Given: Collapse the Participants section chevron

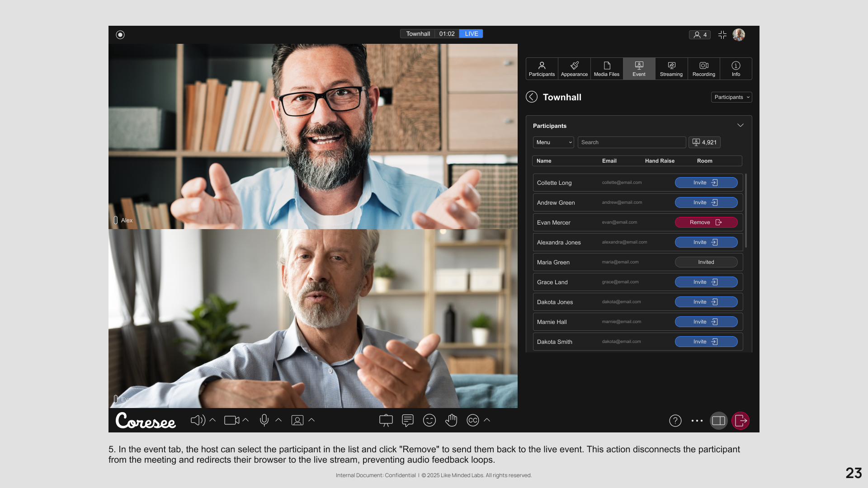Looking at the screenshot, I should point(740,125).
